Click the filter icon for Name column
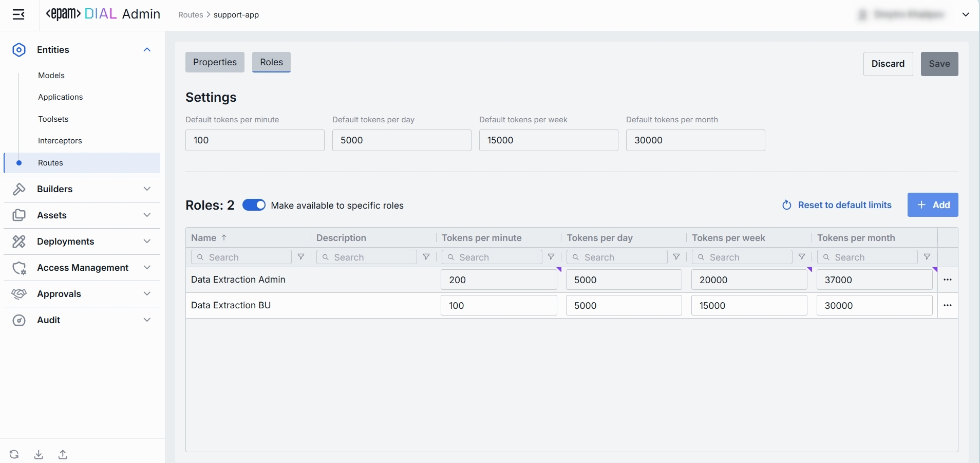 (x=301, y=257)
